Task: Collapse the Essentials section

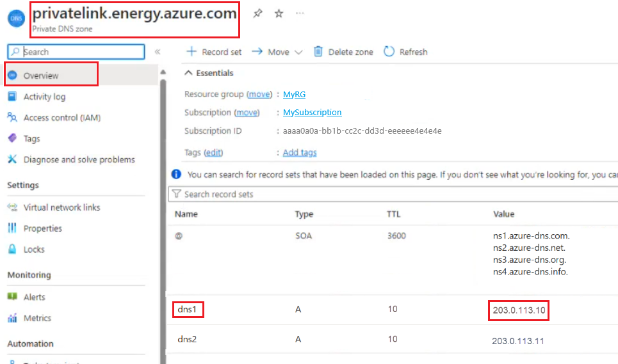Action: 190,73
